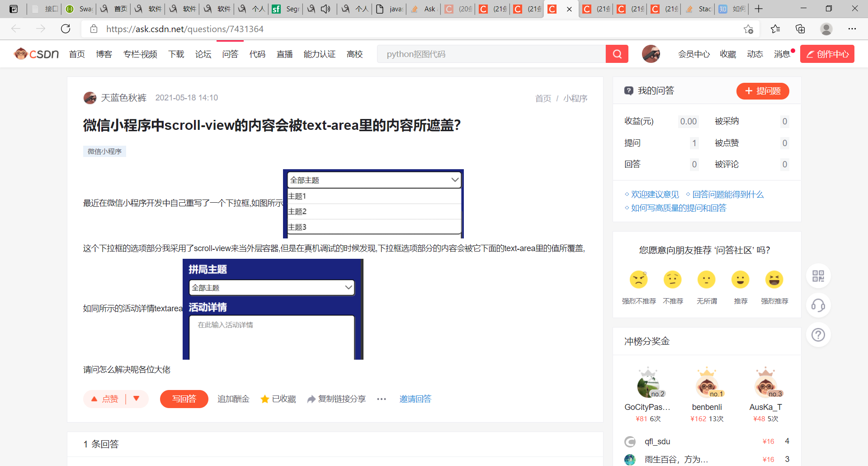
Task: Click the browser address bar URL
Action: pyautogui.click(x=185, y=29)
